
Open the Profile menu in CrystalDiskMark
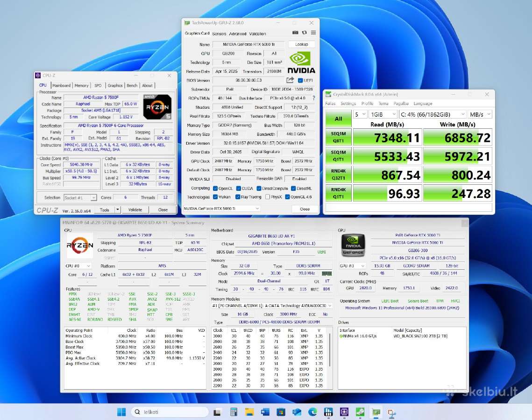pos(367,104)
